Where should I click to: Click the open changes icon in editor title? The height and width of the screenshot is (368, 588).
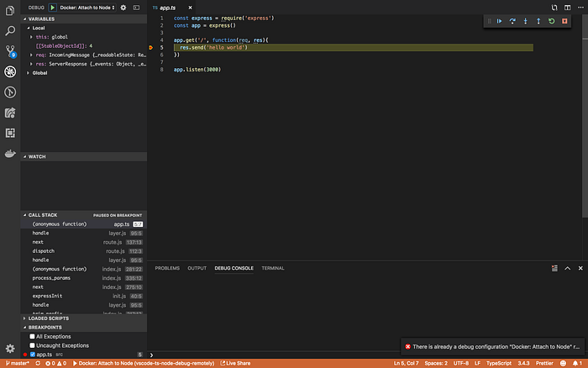coord(554,8)
